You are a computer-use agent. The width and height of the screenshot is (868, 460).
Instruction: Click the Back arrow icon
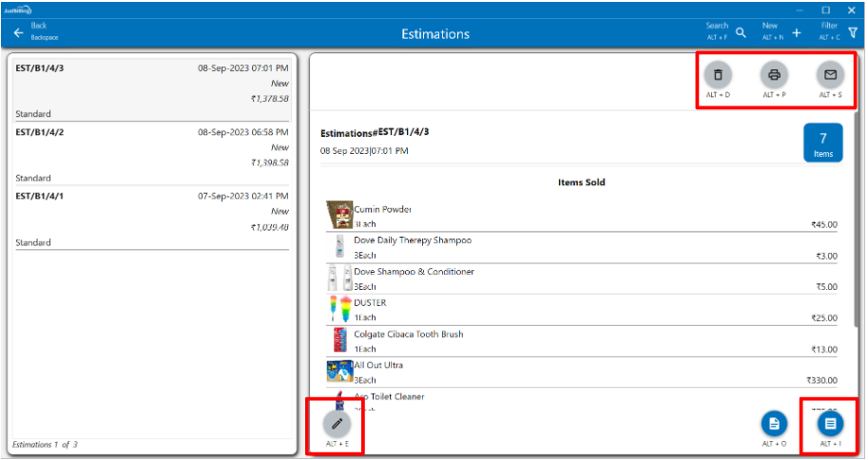coord(18,32)
